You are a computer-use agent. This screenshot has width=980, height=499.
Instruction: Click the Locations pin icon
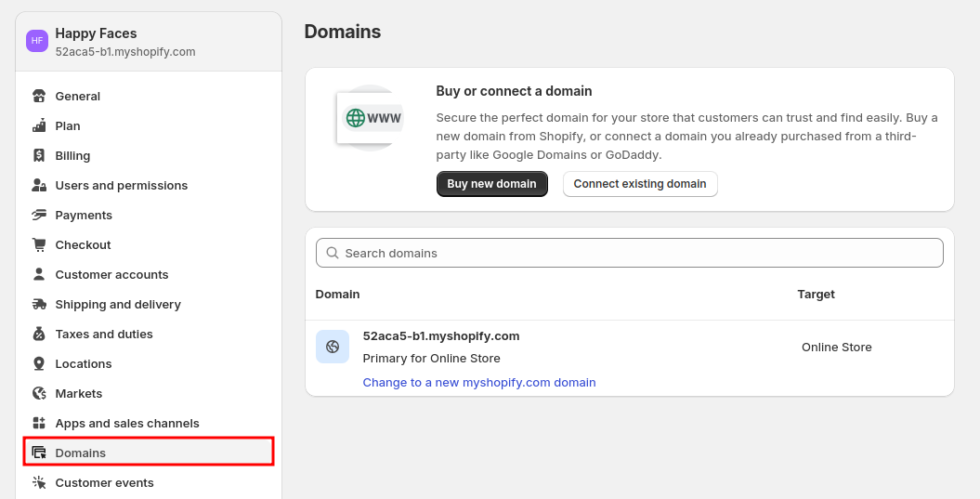39,363
